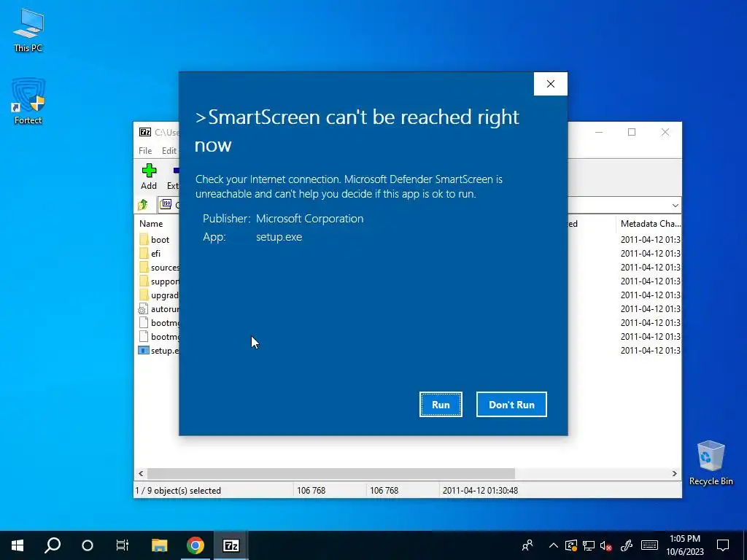The height and width of the screenshot is (560, 747).
Task: Click the 7-Zip taskbar button
Action: coord(231,545)
